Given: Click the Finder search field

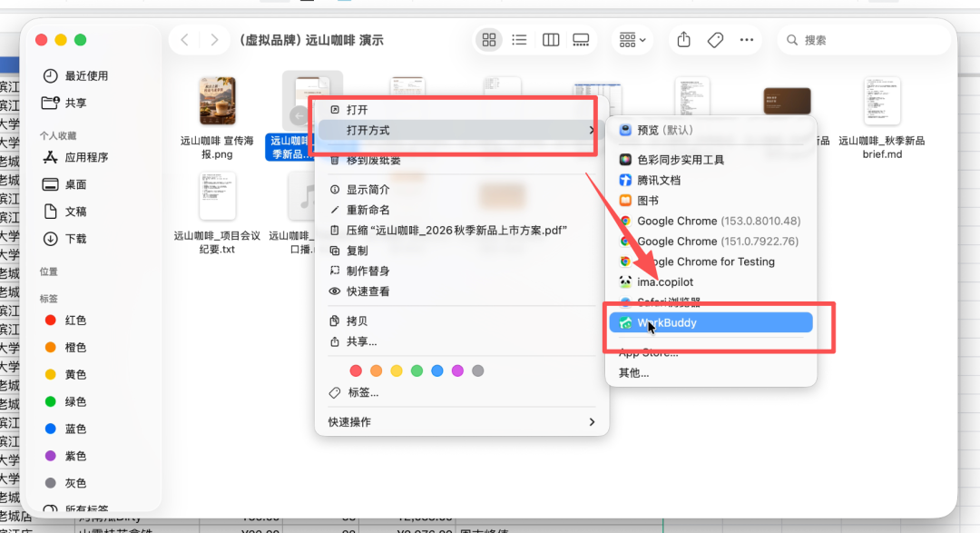Looking at the screenshot, I should (864, 40).
